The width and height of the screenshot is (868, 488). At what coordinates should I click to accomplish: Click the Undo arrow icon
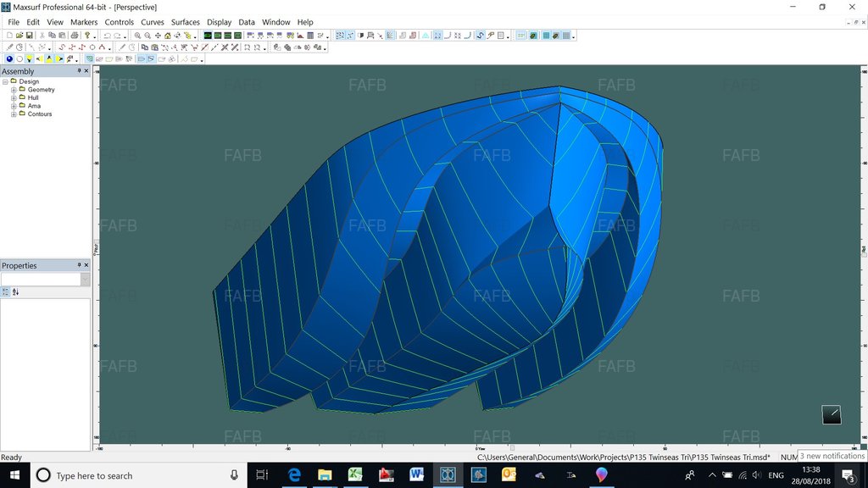107,36
